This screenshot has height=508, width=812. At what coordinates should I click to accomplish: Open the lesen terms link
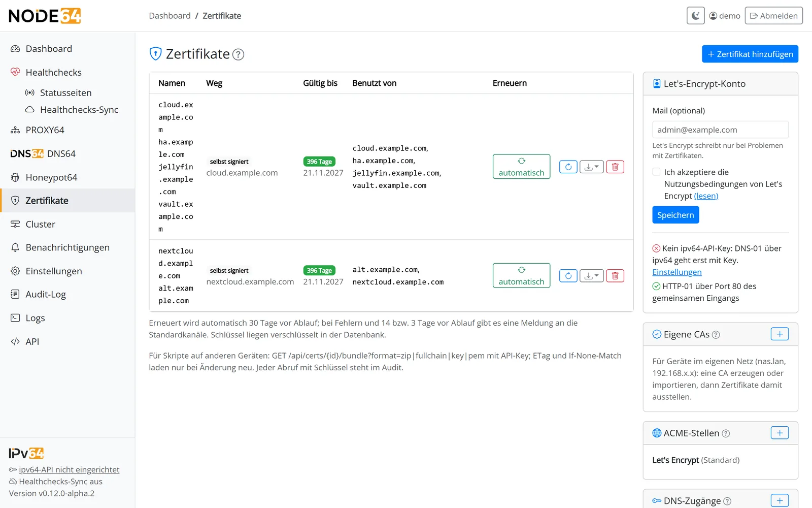(706, 196)
